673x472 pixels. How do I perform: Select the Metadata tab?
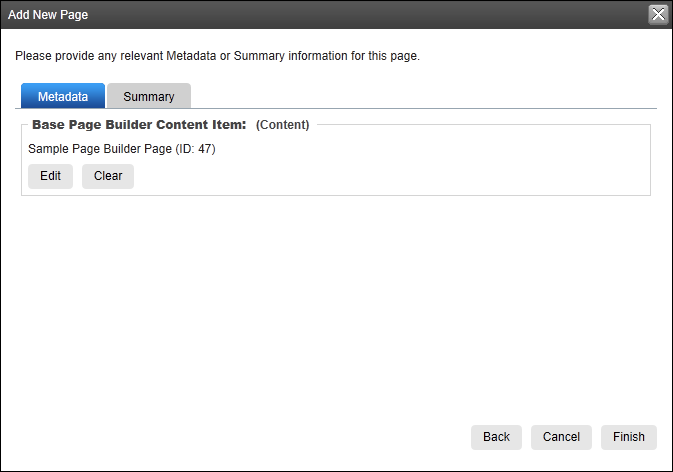point(63,96)
